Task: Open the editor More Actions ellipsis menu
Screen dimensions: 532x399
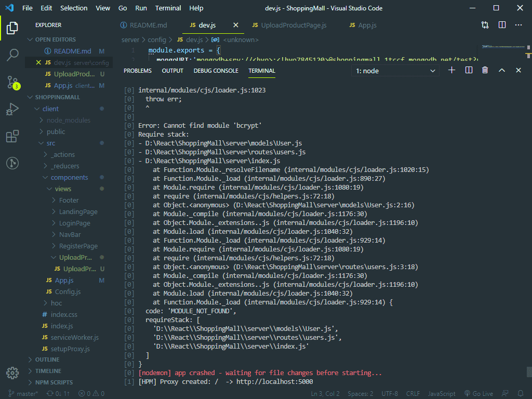Action: coord(518,25)
